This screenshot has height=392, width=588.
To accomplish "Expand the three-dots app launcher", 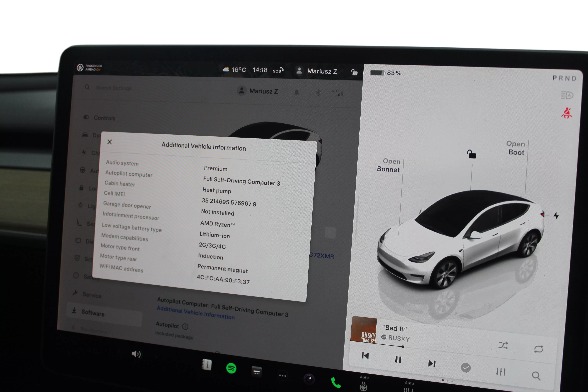I will coord(283,376).
